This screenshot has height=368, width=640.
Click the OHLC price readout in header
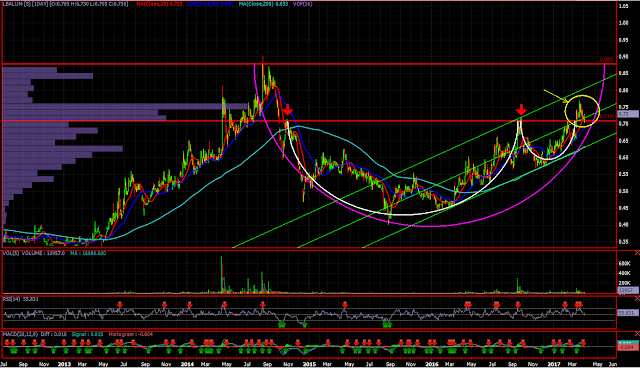coord(89,4)
